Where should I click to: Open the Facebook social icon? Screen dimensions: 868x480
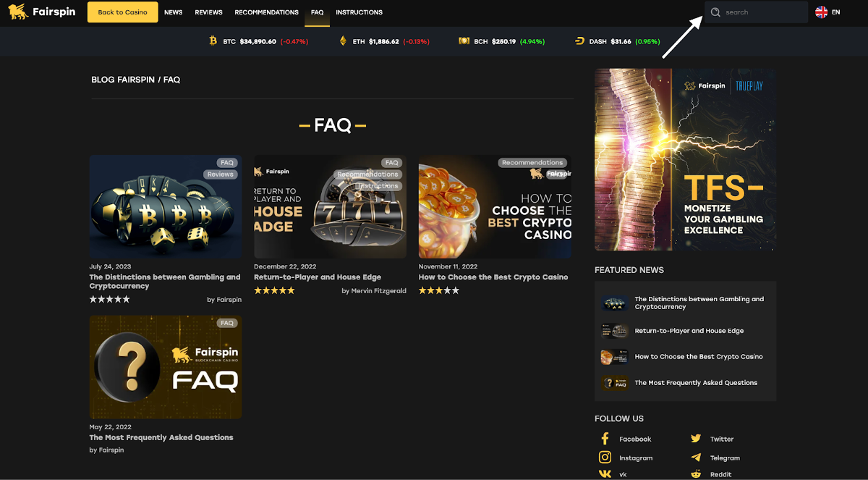click(x=605, y=439)
